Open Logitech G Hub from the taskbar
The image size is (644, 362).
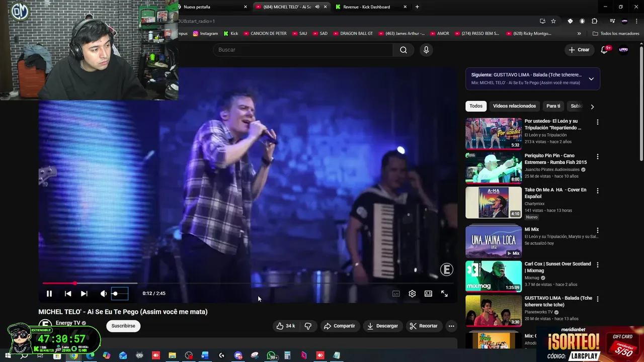[221, 355]
